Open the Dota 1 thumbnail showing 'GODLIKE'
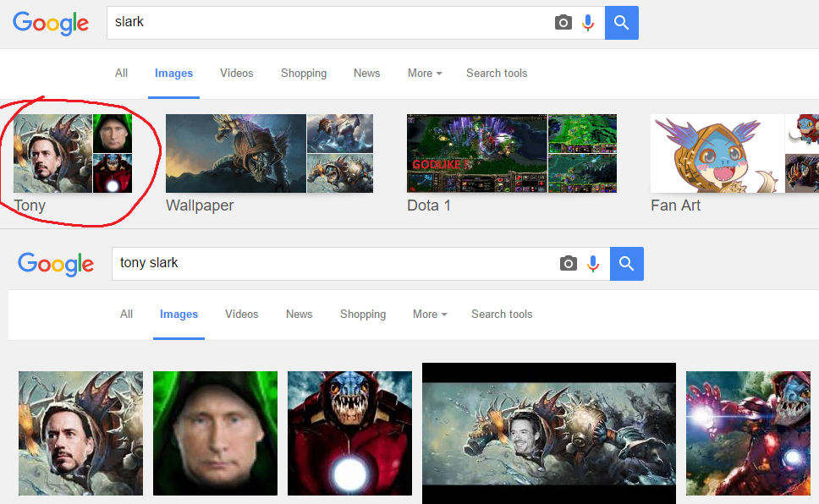Screen dimensions: 819x504 pos(477,154)
